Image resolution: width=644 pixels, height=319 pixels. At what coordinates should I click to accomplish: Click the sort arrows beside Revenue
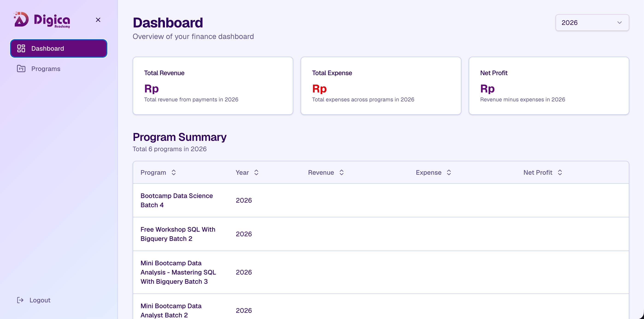click(x=342, y=172)
